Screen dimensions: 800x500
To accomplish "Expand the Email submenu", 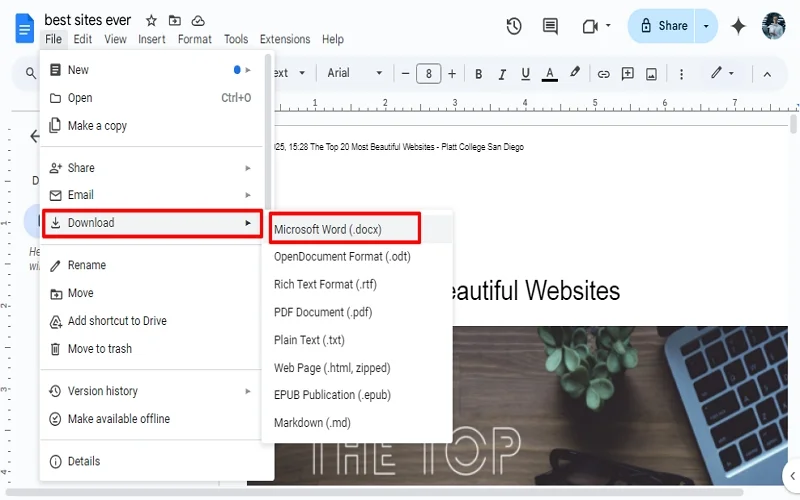I will click(x=152, y=195).
